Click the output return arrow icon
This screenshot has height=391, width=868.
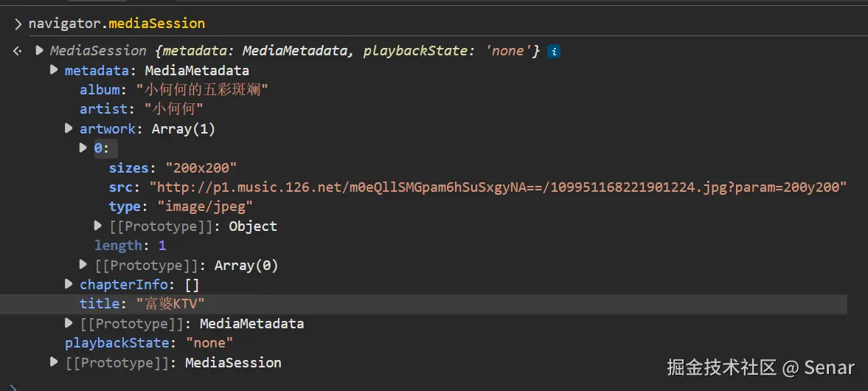point(18,51)
